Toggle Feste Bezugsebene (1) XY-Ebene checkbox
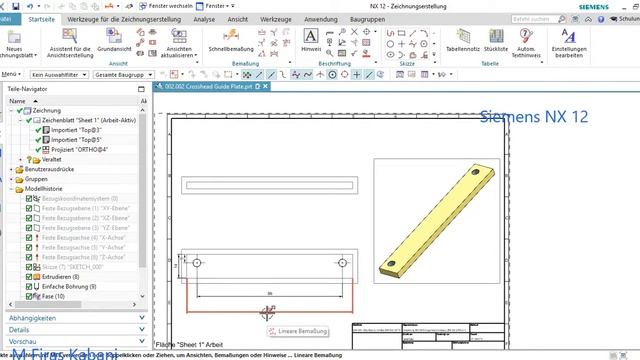640x360 pixels. tap(29, 209)
